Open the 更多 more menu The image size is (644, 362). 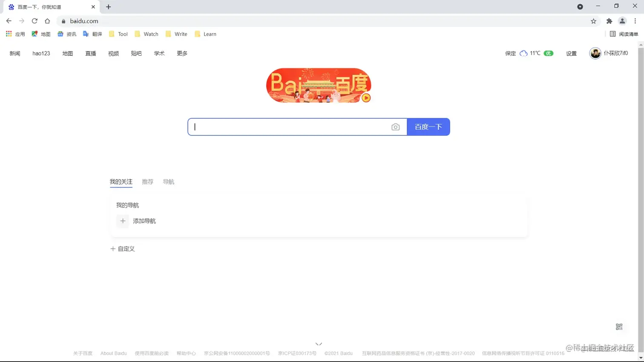[x=182, y=54]
